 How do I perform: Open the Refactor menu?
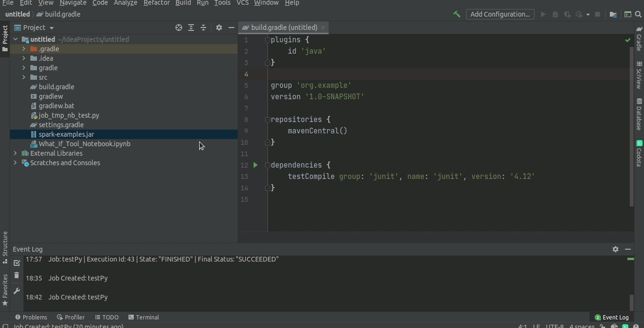point(156,3)
